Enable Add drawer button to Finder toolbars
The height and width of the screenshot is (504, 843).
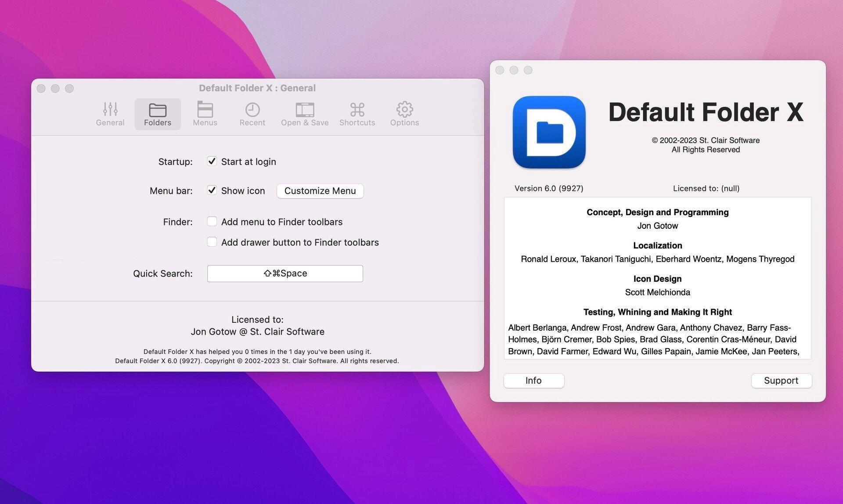212,242
